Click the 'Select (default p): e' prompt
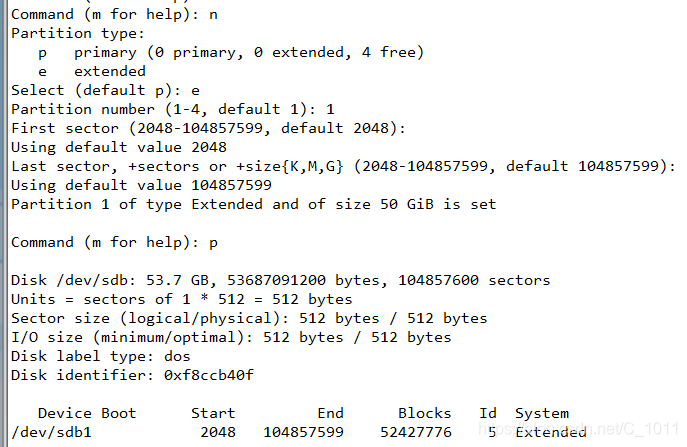687x447 pixels. point(106,91)
